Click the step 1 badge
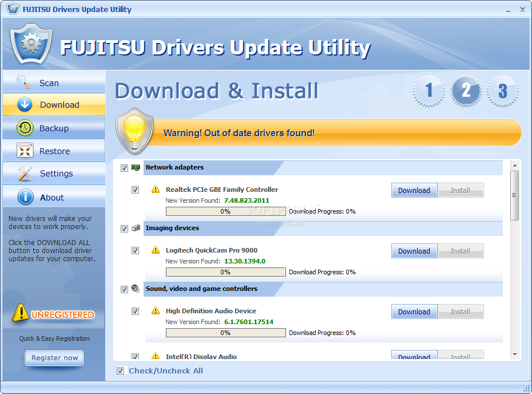 (429, 90)
